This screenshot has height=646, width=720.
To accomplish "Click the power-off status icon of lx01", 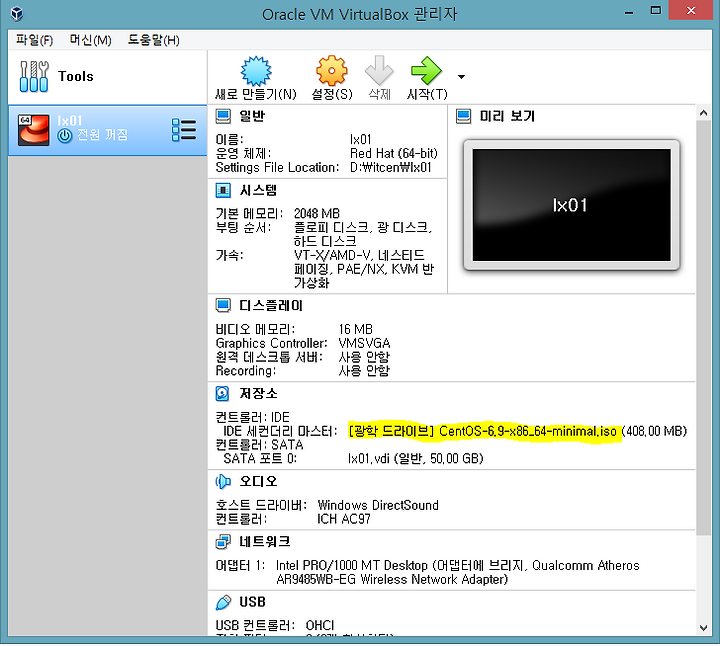I will (x=65, y=135).
